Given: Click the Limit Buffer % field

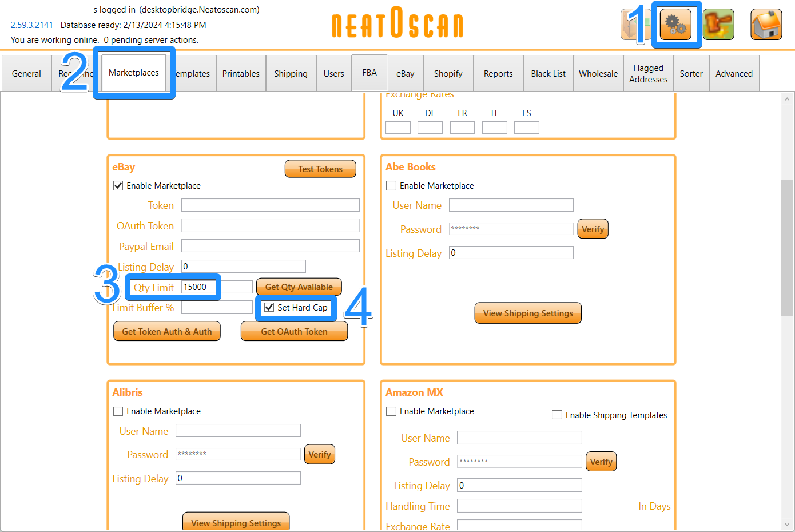Looking at the screenshot, I should 217,307.
